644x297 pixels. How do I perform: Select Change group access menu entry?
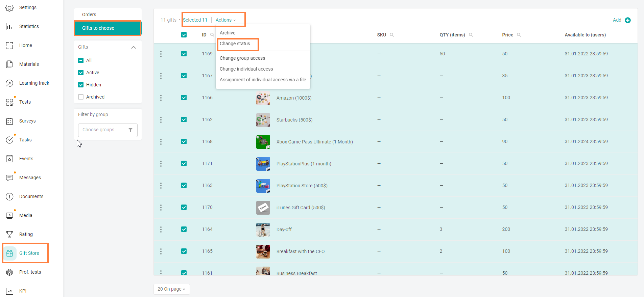[242, 58]
